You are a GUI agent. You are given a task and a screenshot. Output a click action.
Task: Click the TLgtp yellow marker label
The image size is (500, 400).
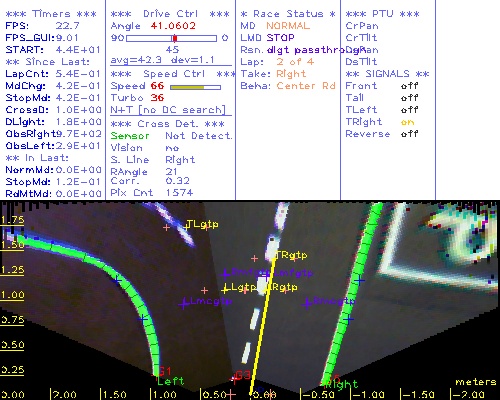point(202,224)
